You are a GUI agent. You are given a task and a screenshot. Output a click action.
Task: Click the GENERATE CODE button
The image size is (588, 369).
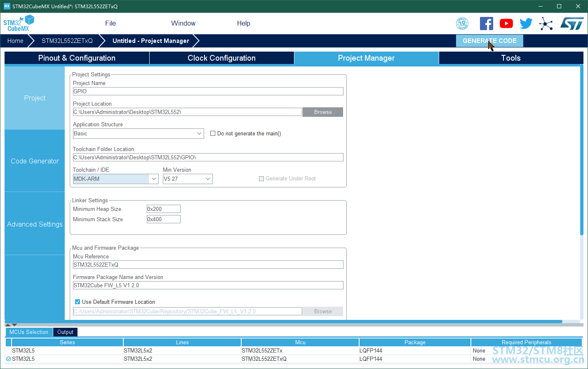point(489,41)
